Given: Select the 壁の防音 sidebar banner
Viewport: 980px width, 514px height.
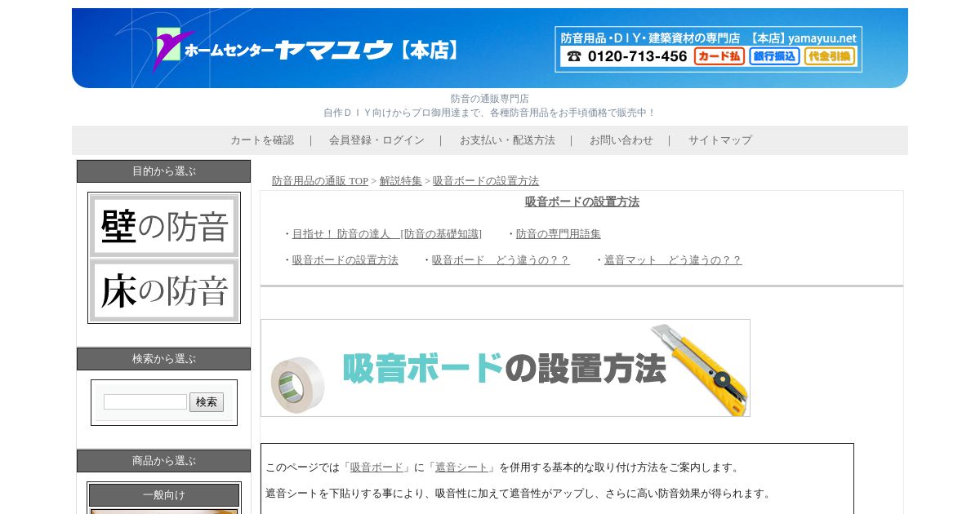Looking at the screenshot, I should point(164,226).
